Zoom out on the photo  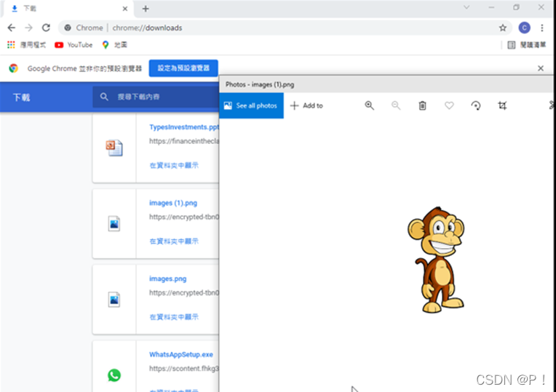click(x=396, y=105)
